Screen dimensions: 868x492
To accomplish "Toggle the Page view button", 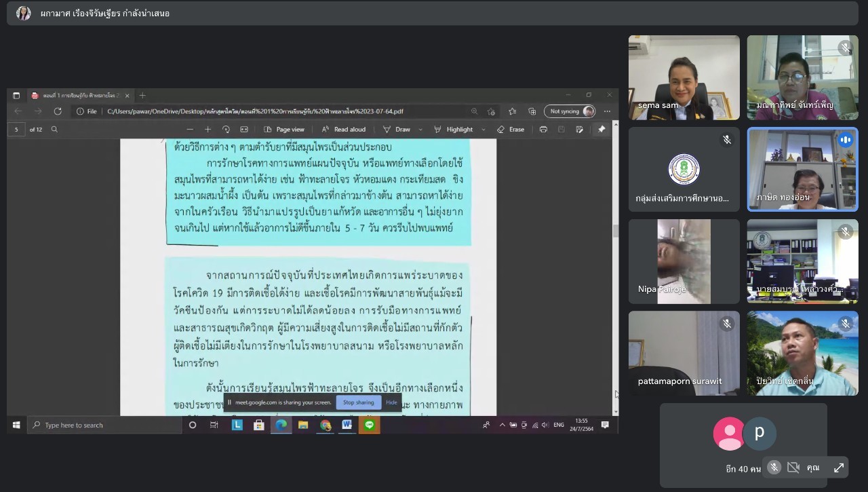I will tap(284, 130).
